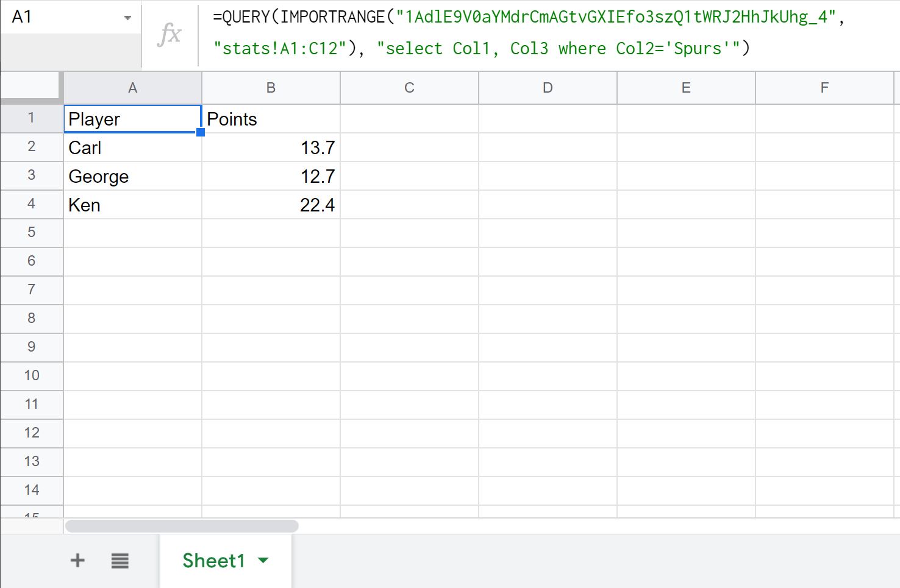Image resolution: width=900 pixels, height=588 pixels.
Task: Select column D header
Action: [548, 88]
